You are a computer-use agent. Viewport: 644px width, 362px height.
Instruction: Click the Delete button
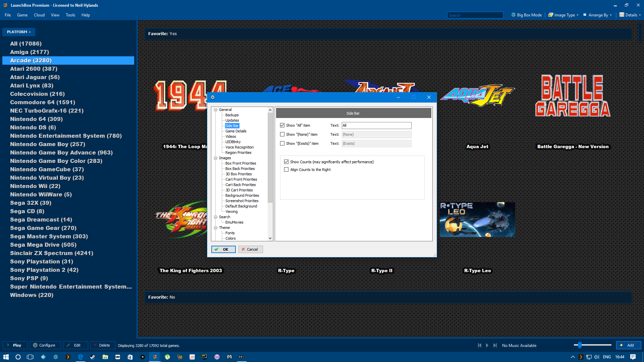103,345
